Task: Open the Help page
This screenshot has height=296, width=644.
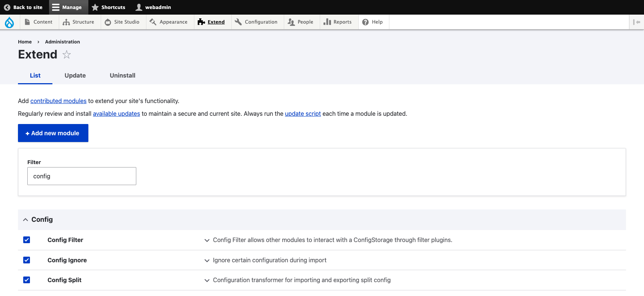Action: point(373,22)
